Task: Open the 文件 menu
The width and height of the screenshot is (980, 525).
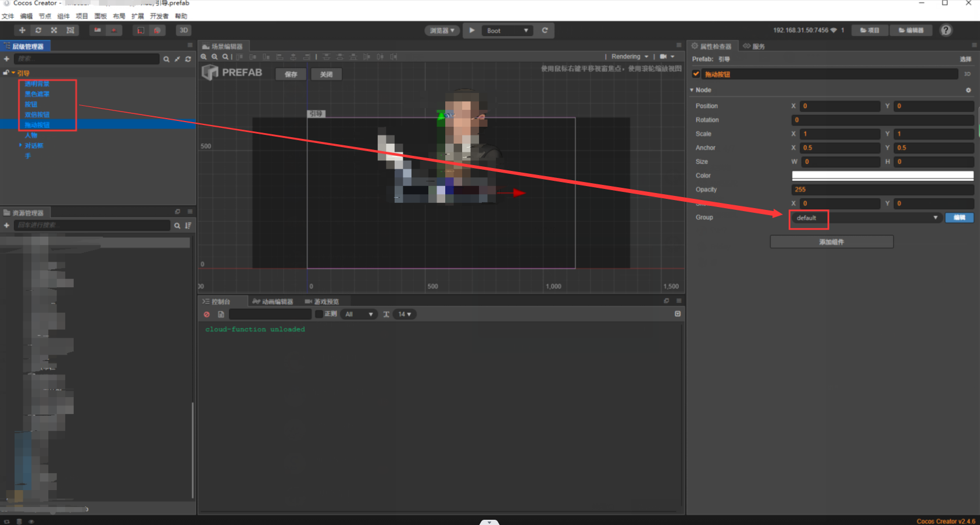Action: tap(8, 16)
